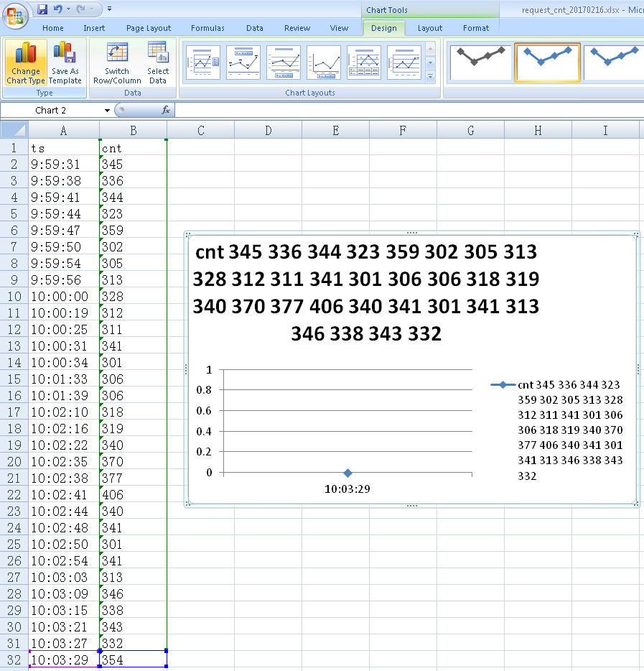
Task: Open the undo history dropdown arrow
Action: [x=68, y=9]
